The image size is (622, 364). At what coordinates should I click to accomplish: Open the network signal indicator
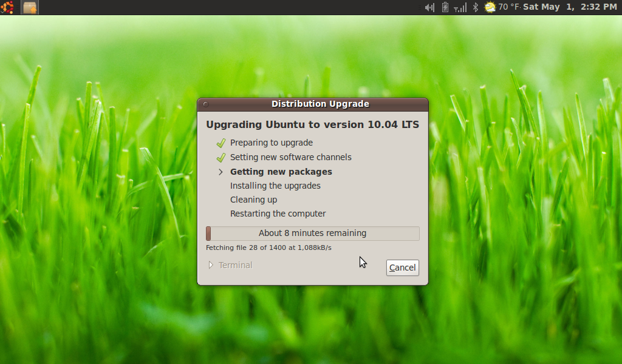tap(460, 7)
